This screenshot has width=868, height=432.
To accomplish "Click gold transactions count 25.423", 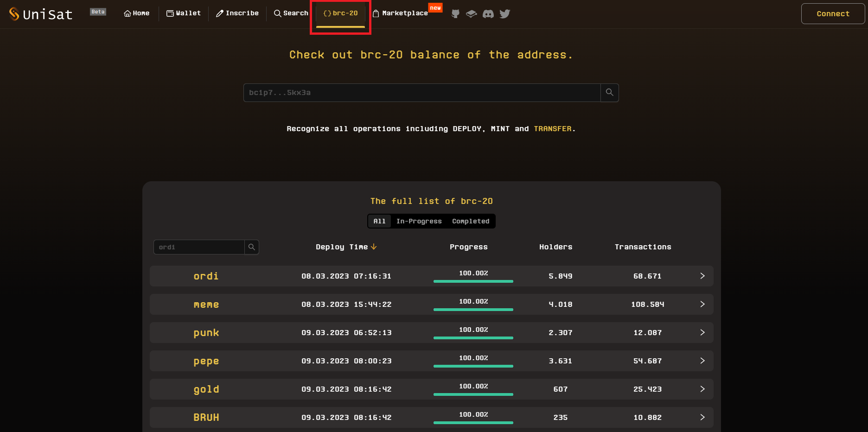I will (648, 389).
